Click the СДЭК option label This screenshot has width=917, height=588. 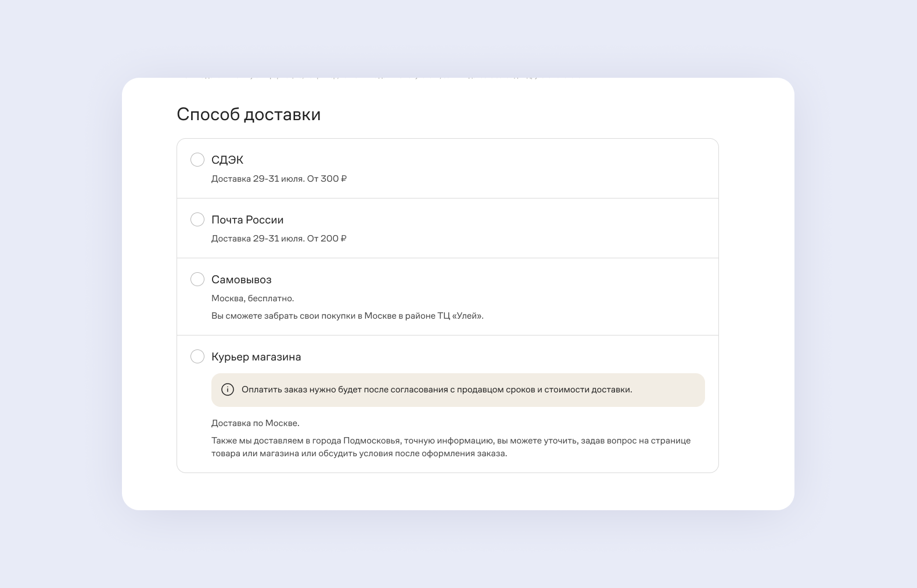tap(227, 160)
